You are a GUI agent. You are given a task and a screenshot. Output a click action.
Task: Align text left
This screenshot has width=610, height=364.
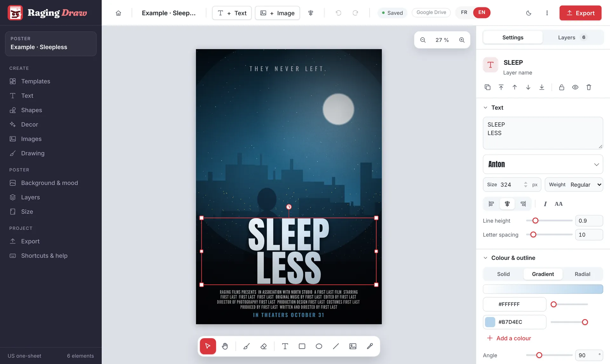[491, 204]
